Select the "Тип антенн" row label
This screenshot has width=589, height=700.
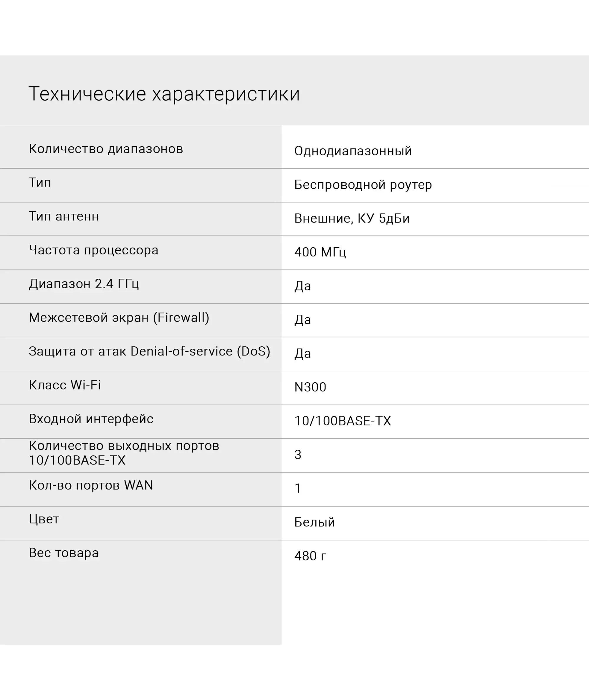64,216
